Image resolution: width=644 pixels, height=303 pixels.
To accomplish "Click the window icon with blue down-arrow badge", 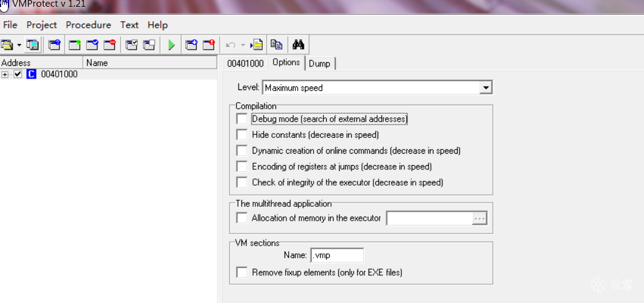I will [191, 45].
